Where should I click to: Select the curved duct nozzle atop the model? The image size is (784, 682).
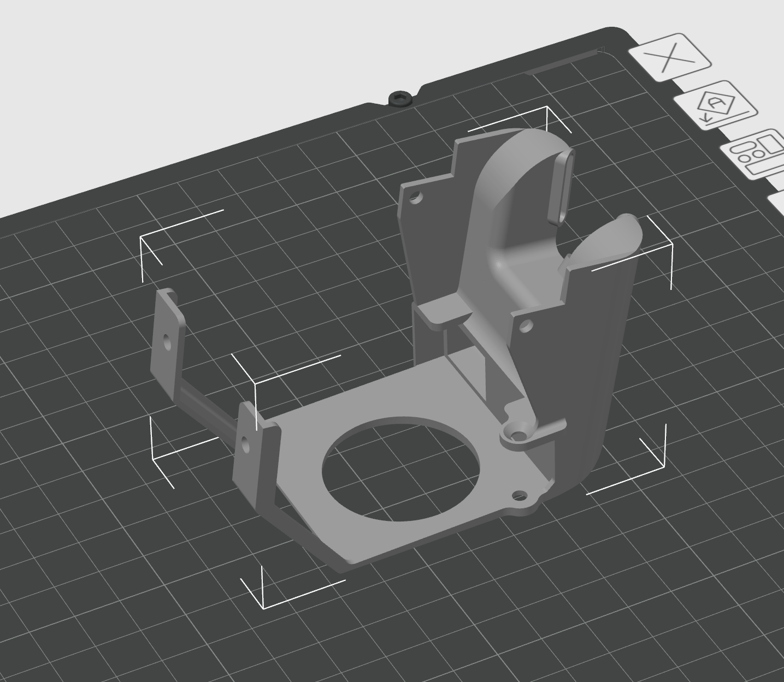click(524, 180)
